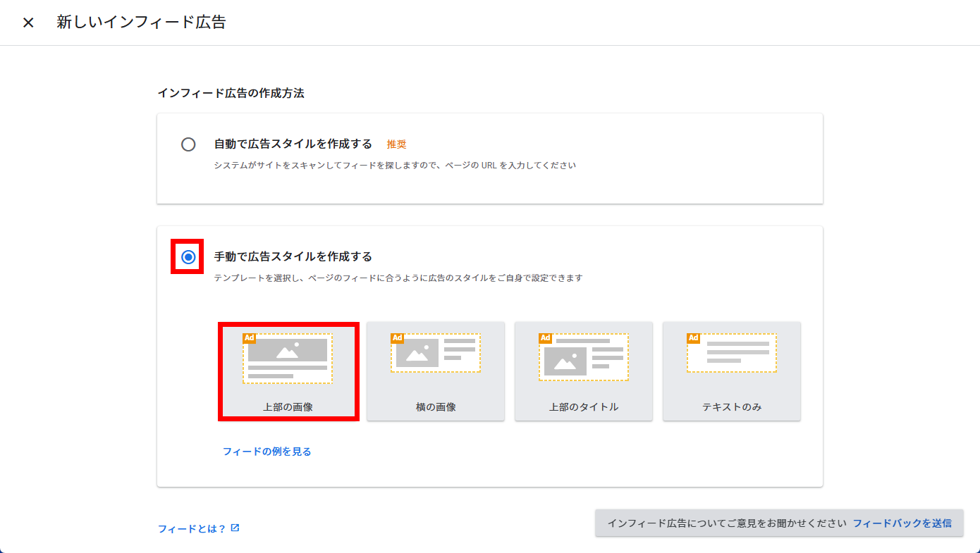Open the フィードの例を見る link
The width and height of the screenshot is (980, 553).
point(267,452)
